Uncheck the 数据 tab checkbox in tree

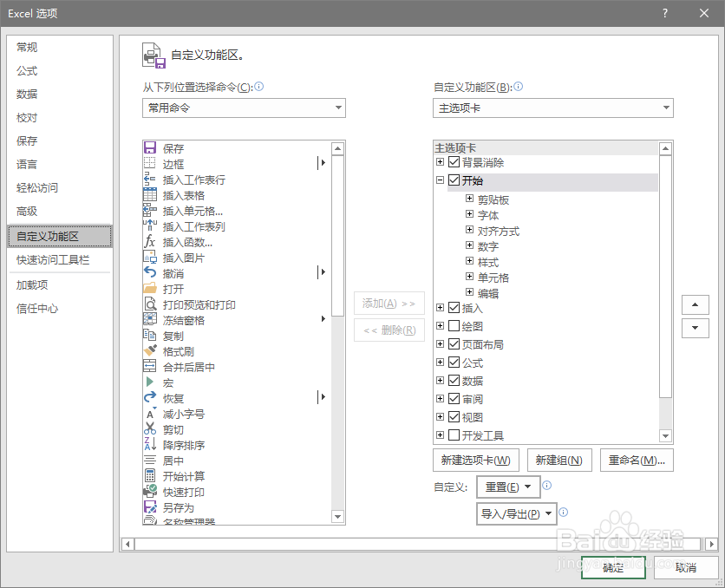(454, 380)
